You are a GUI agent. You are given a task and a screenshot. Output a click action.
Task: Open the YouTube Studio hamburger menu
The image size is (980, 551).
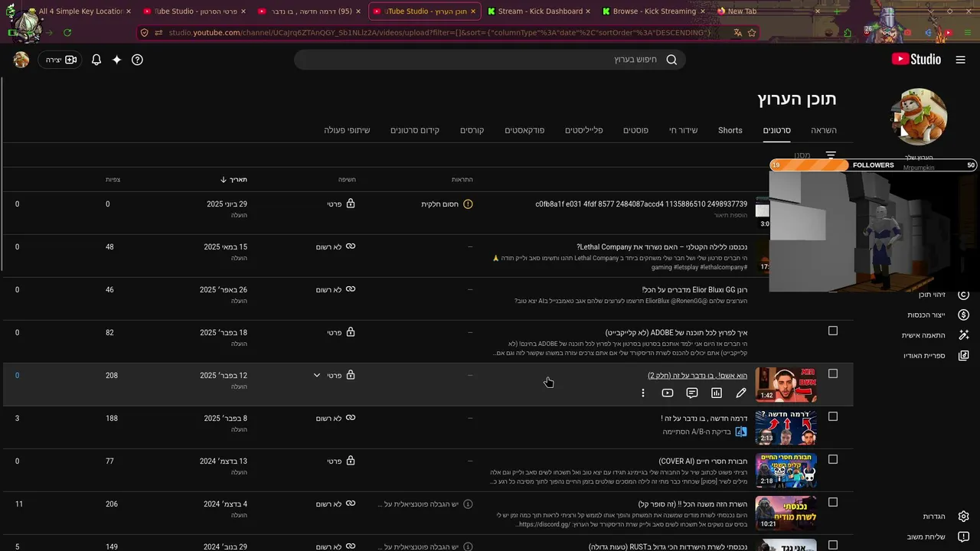pos(960,60)
